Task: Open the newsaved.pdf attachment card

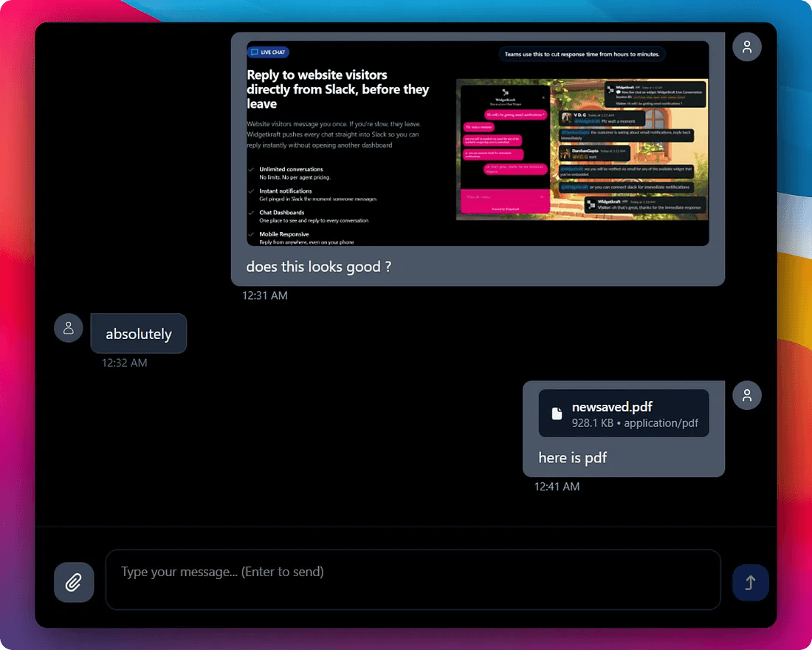Action: (624, 413)
